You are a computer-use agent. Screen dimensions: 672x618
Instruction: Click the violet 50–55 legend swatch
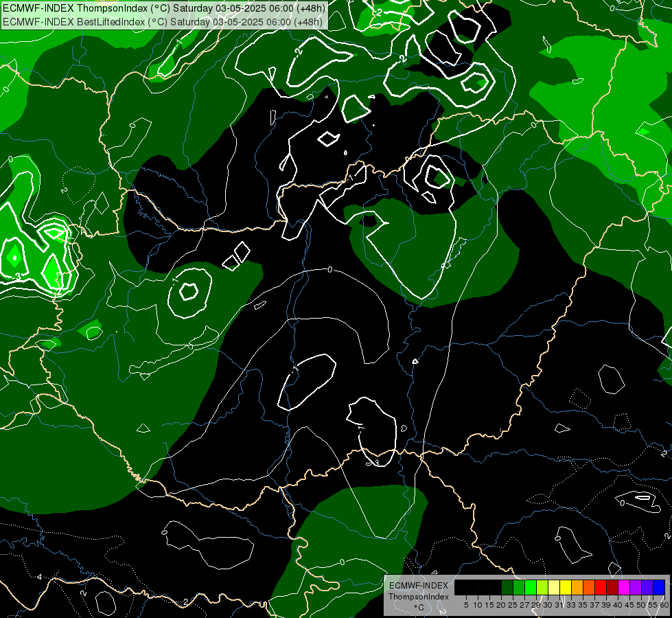point(647,587)
